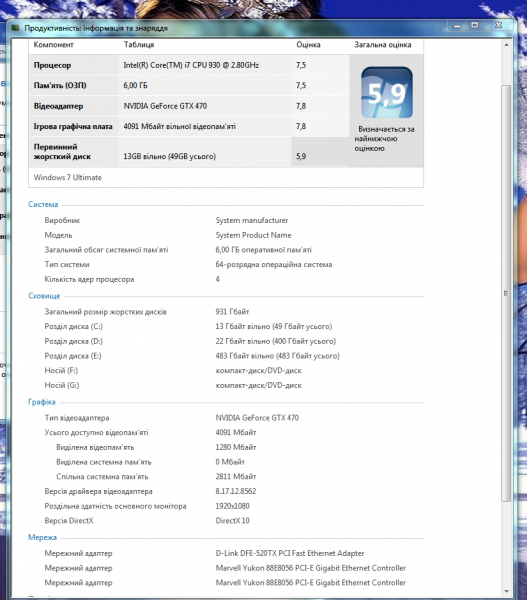Select the 931 Гбайт total disk value
The width and height of the screenshot is (527, 600).
coord(232,312)
